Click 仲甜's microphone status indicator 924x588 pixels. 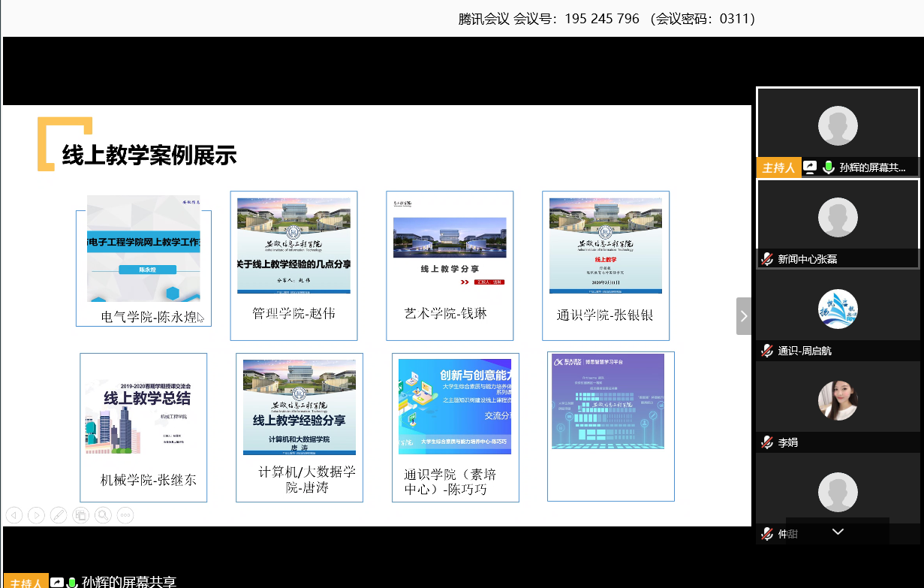point(766,533)
